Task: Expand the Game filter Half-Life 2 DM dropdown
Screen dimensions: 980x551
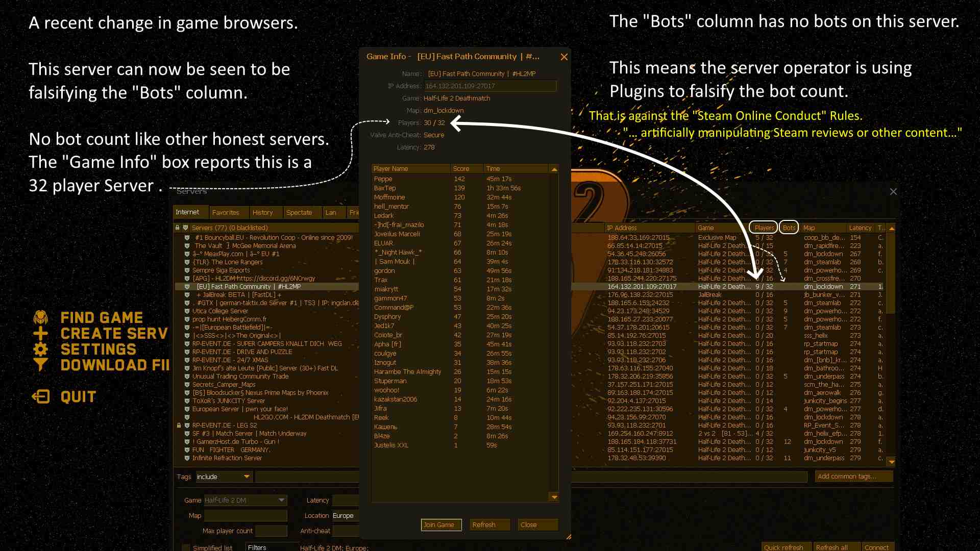Action: (x=281, y=500)
